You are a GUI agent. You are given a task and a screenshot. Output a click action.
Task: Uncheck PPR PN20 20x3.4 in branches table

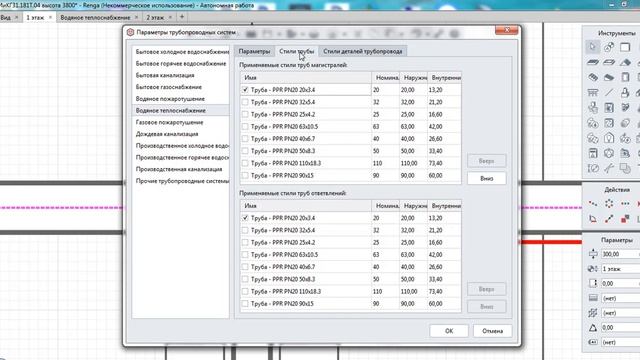(245, 218)
